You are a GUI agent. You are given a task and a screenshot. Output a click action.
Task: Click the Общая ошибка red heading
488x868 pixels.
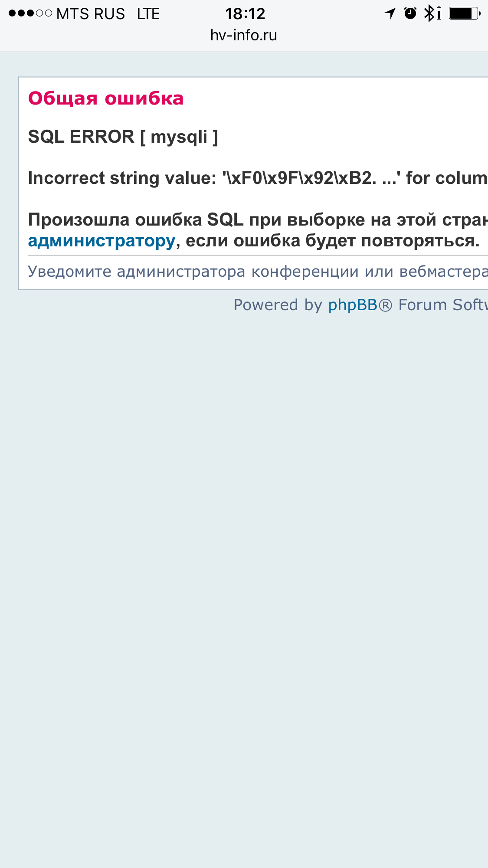(x=106, y=98)
